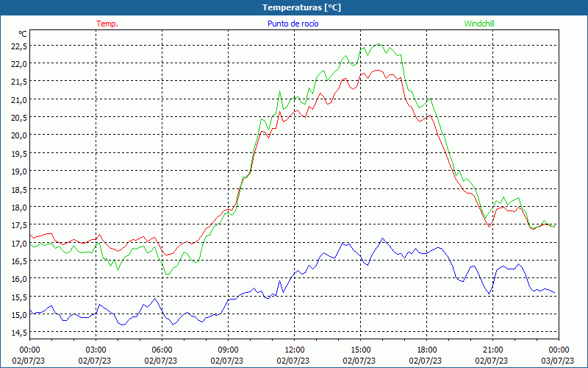Select the blue 'Punto de rocío' legend label
Image resolution: width=588 pixels, height=368 pixels.
(x=293, y=24)
